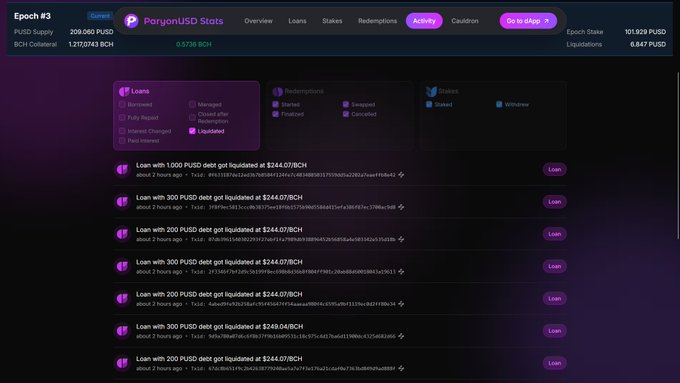
Task: Go to the Redemptions tab
Action: (x=377, y=21)
